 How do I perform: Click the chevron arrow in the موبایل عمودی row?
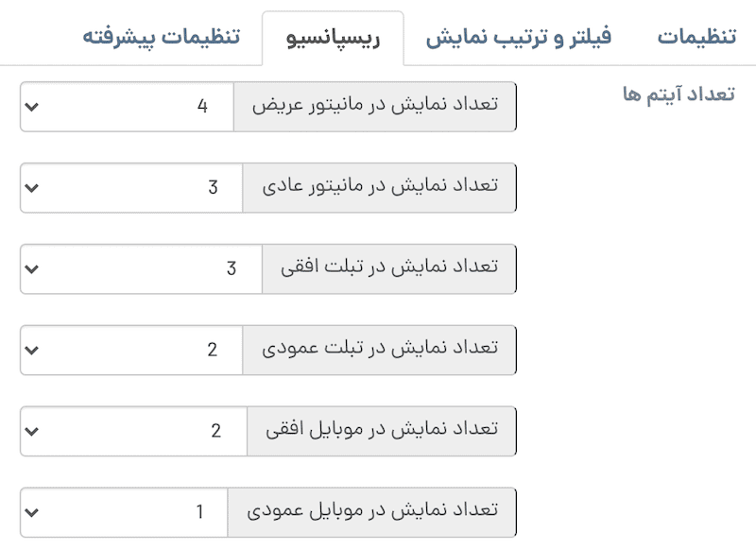click(32, 512)
